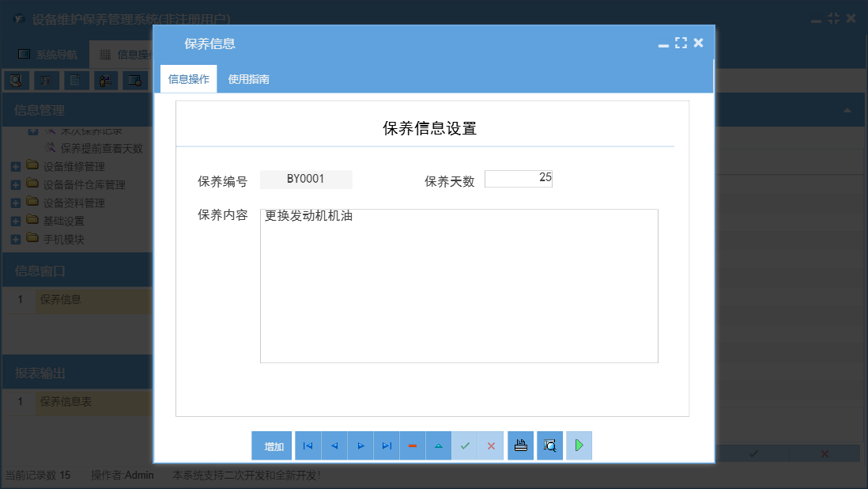Viewport: 868px width, 489px height.
Task: Edit the record via blue triangle icon
Action: pos(438,445)
